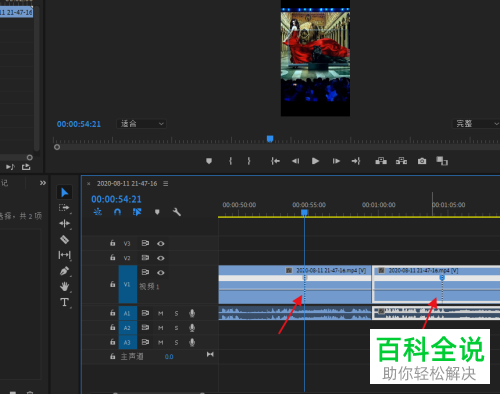Go to In point
This screenshot has width=500, height=394.
[275, 161]
